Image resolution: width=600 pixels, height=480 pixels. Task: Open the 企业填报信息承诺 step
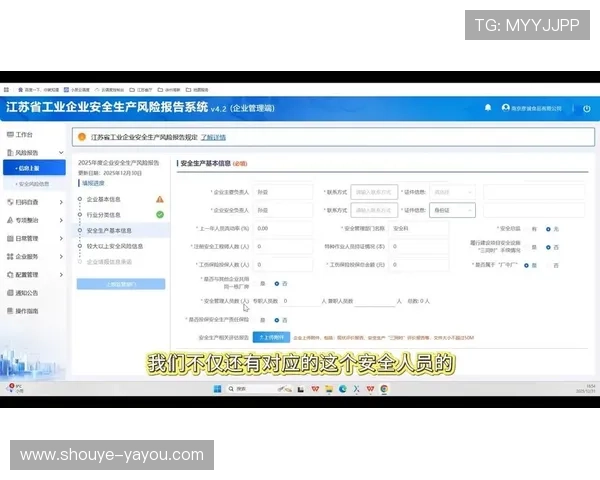(x=109, y=262)
